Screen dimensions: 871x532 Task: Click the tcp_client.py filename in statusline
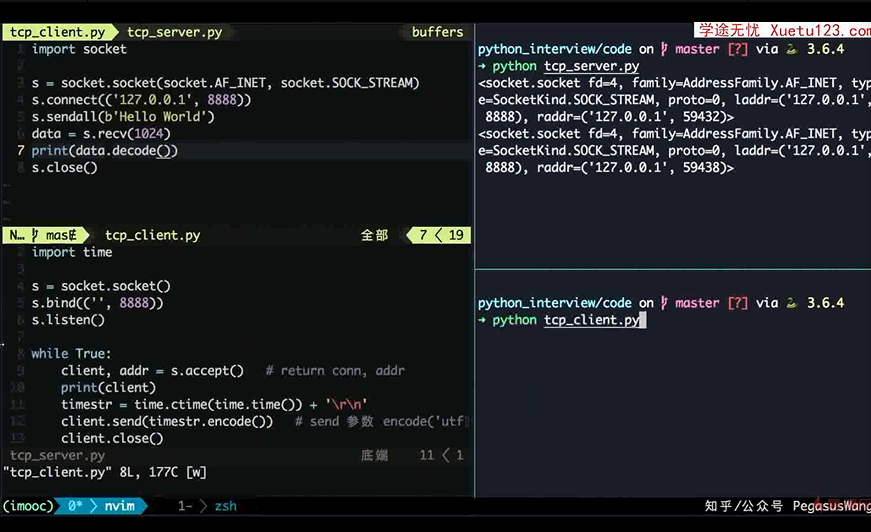153,235
